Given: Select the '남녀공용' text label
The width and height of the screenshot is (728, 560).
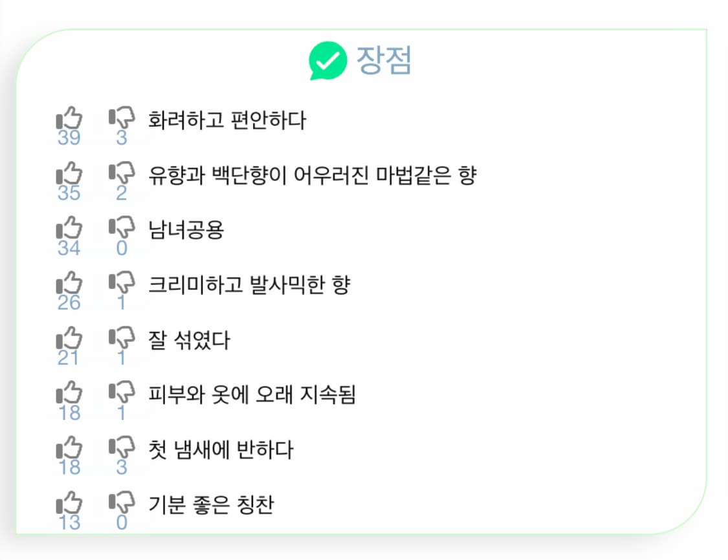Looking at the screenshot, I should (186, 230).
